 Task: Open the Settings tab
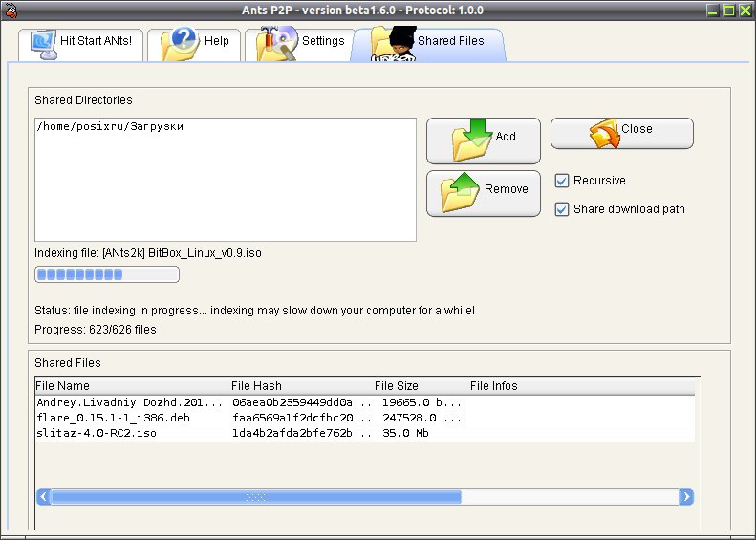tap(299, 45)
